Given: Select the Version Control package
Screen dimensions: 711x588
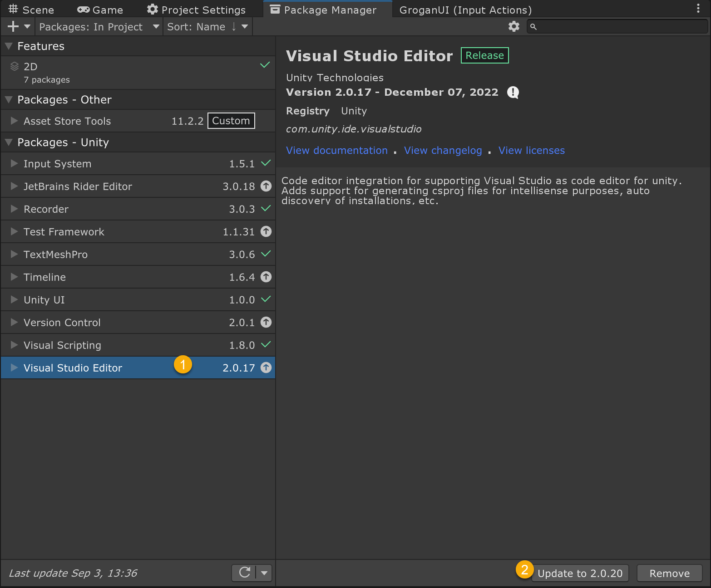Looking at the screenshot, I should pos(138,323).
